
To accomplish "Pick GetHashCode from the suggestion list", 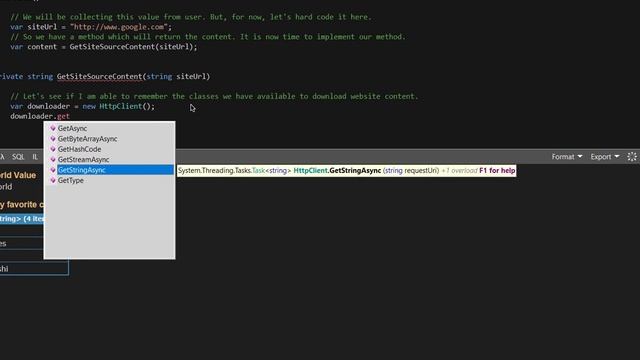I will pos(79,149).
